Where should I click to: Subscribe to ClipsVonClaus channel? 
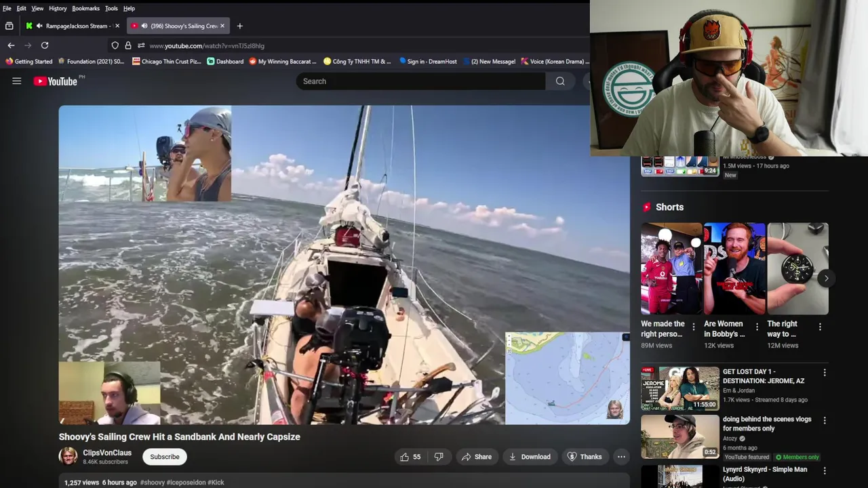click(165, 457)
